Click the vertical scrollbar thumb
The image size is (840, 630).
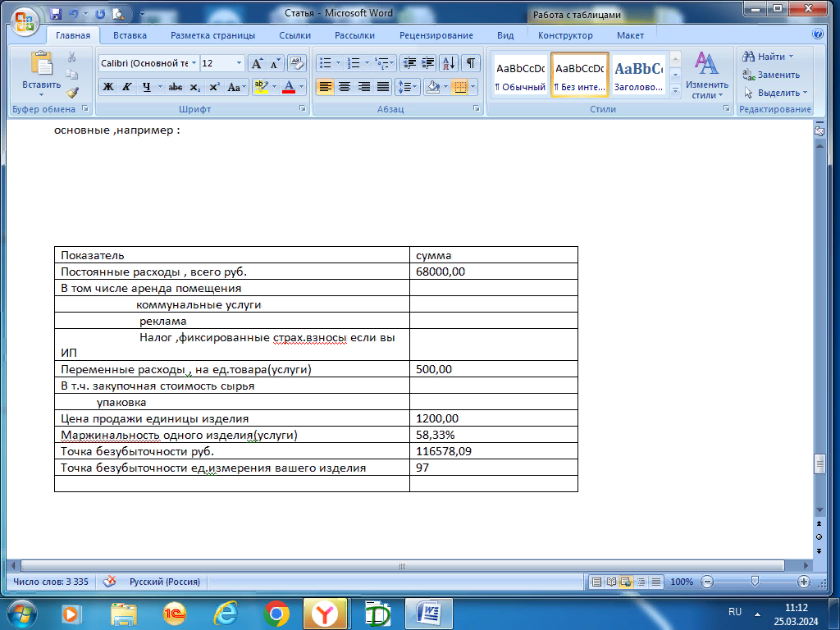tap(819, 464)
